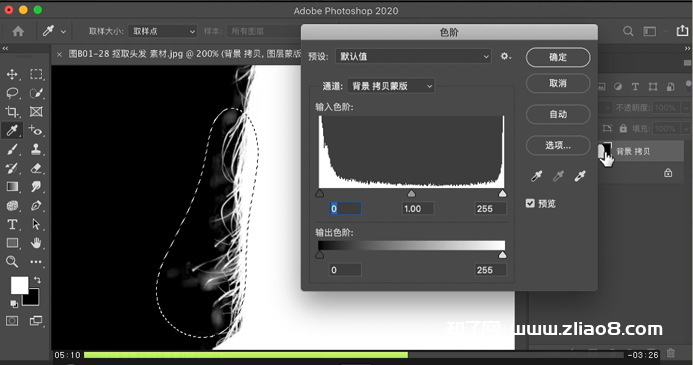This screenshot has width=693, height=365.
Task: Select the Lasso tool
Action: tap(12, 93)
